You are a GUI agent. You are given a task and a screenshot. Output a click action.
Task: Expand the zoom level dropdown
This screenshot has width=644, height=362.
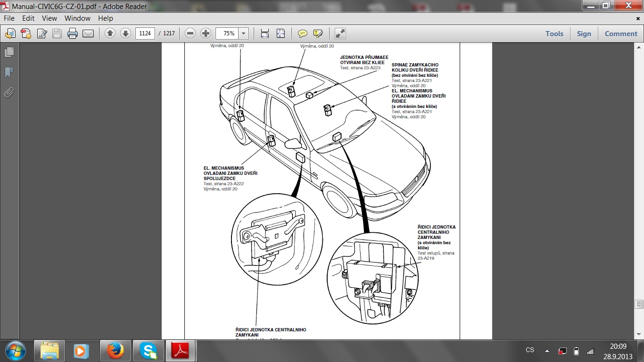point(244,33)
